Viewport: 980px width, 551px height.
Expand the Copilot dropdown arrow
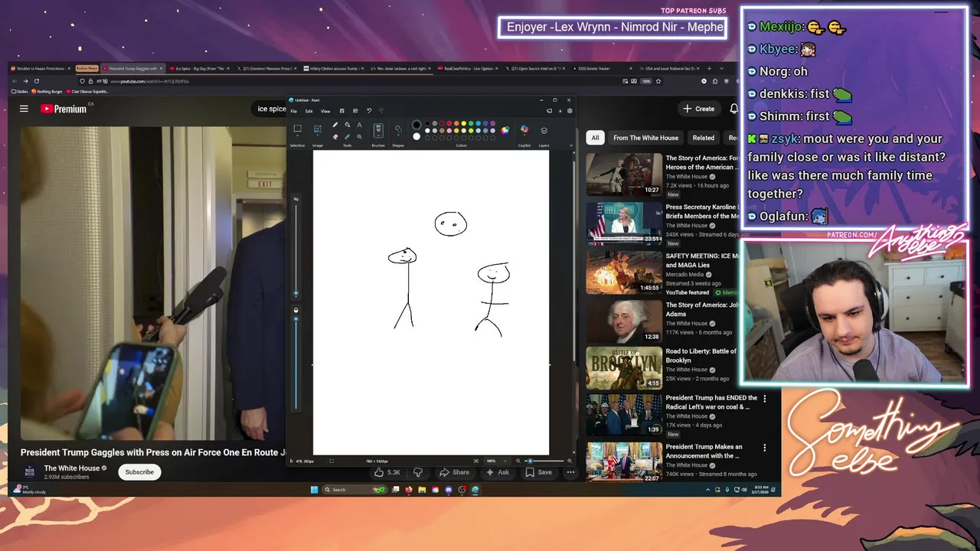(x=524, y=135)
